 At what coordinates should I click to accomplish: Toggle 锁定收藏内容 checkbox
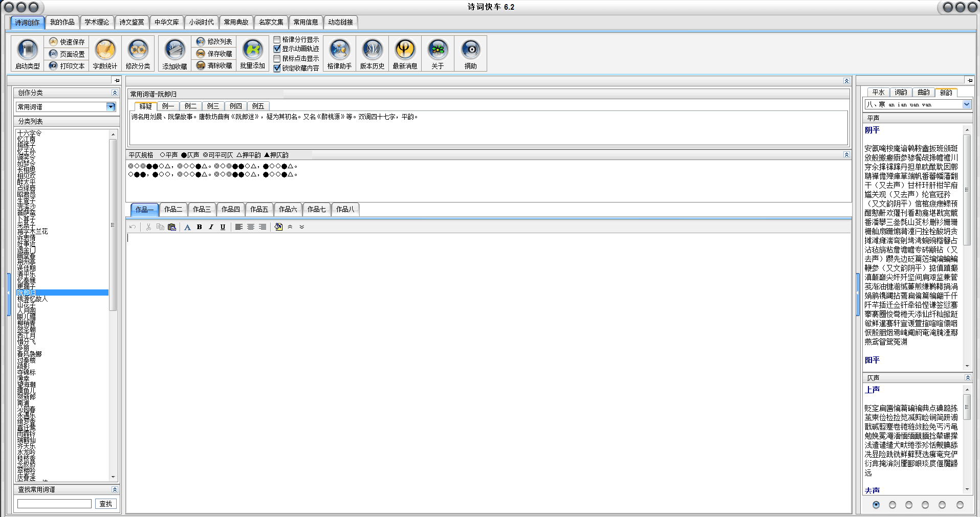click(x=277, y=68)
